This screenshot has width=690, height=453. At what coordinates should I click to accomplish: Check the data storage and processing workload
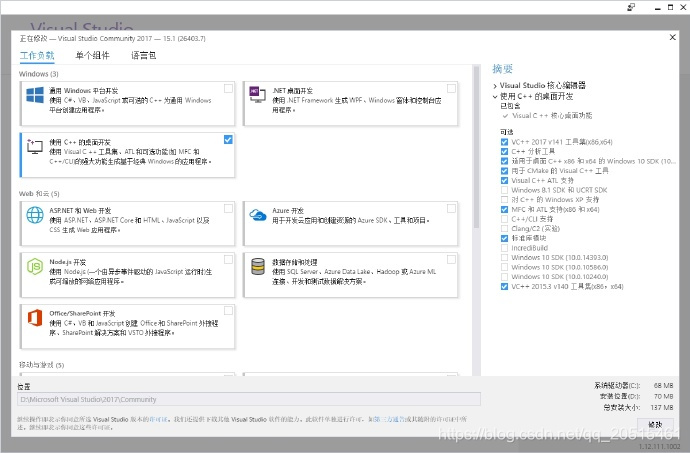click(451, 259)
